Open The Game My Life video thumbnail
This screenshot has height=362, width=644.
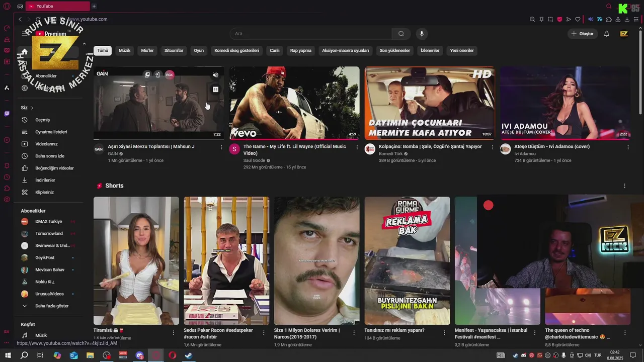[294, 103]
